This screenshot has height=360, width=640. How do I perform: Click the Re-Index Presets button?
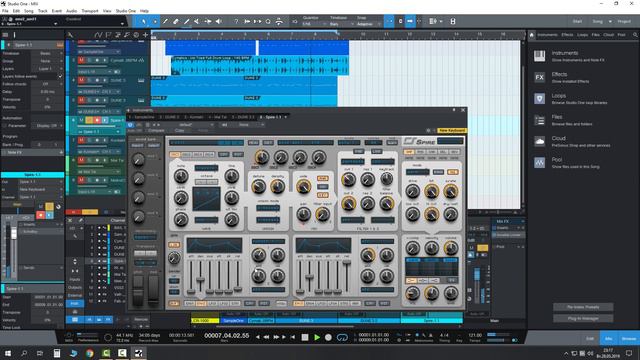583,307
